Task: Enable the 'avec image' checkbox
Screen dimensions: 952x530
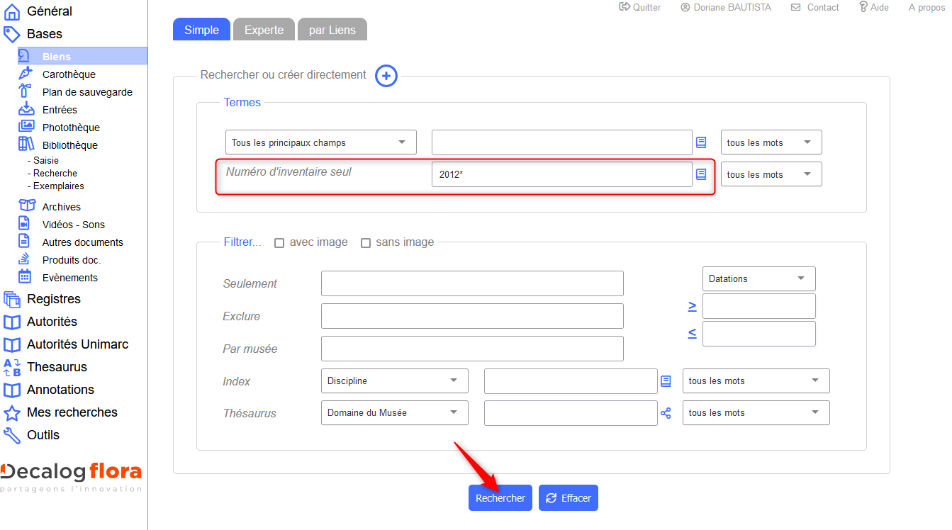Action: (x=280, y=243)
